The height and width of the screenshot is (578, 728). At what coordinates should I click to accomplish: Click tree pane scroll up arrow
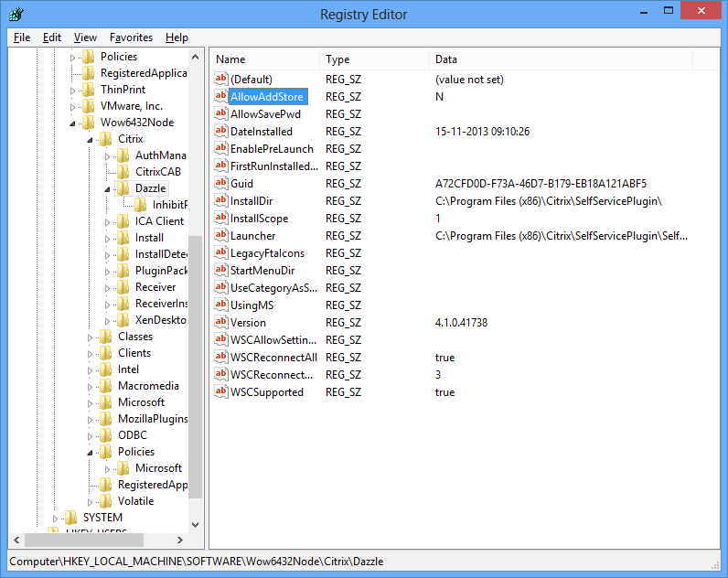click(x=196, y=57)
